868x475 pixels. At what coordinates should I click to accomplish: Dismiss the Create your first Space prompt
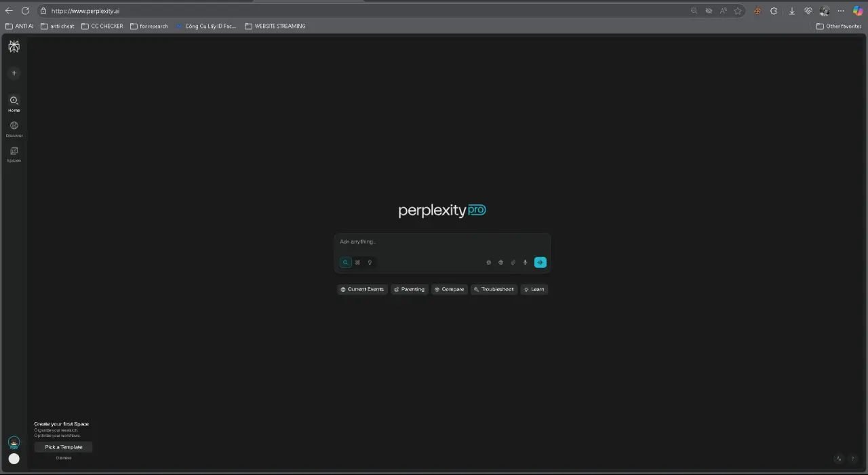click(x=64, y=458)
